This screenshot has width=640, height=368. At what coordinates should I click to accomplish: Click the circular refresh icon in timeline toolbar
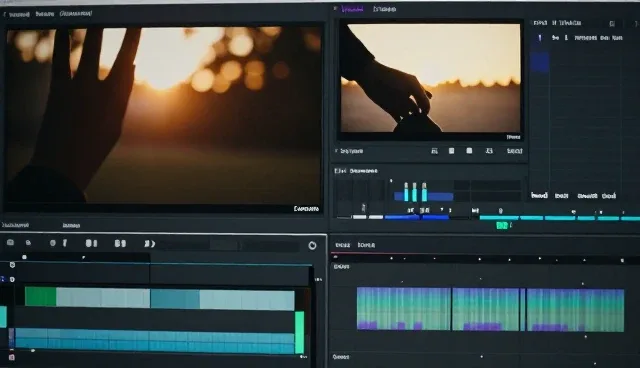(x=312, y=245)
